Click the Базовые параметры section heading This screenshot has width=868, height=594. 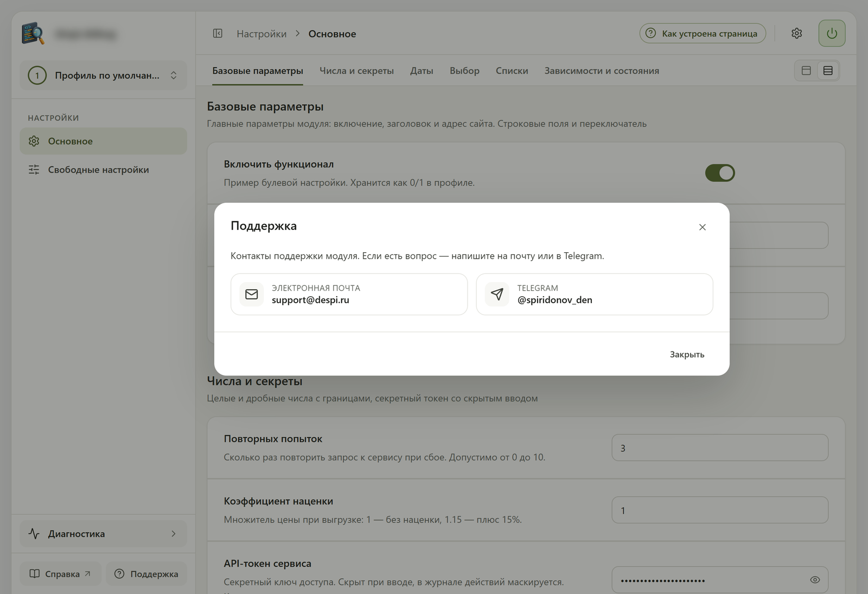265,106
